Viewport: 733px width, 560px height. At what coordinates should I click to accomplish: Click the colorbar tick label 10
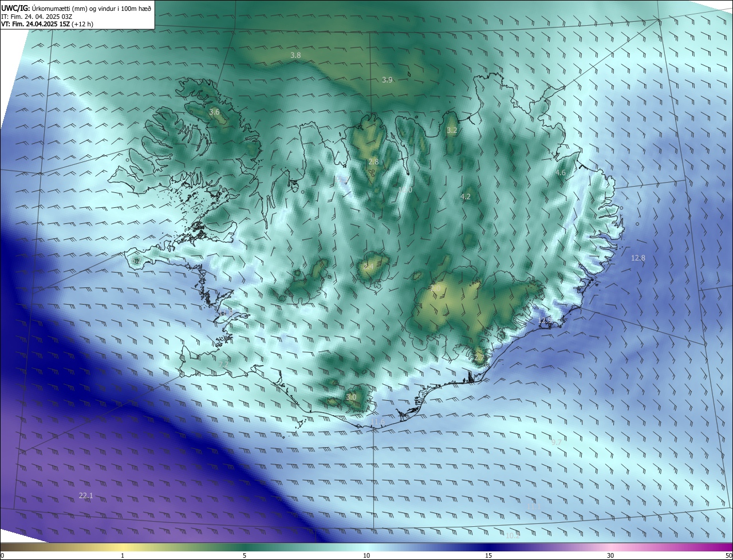point(366,556)
